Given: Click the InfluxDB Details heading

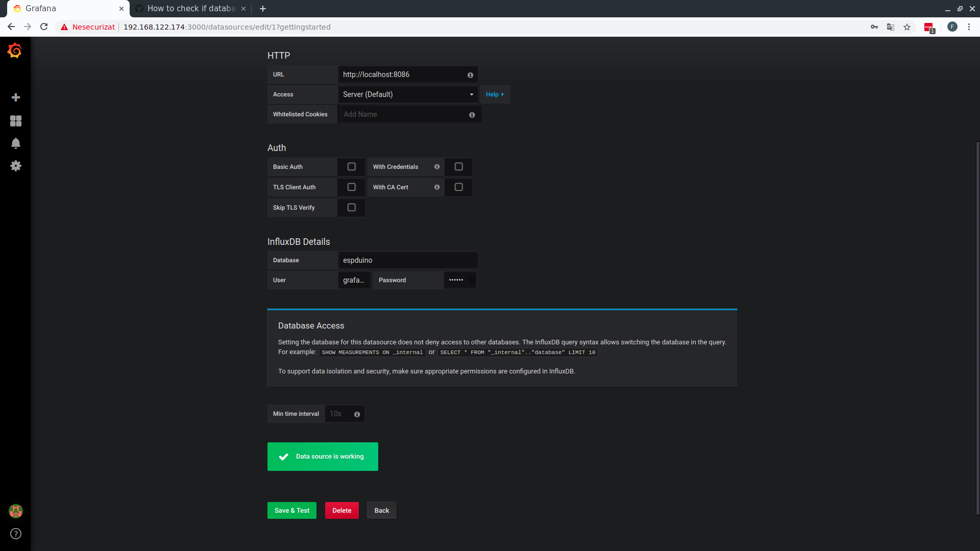Looking at the screenshot, I should click(299, 242).
